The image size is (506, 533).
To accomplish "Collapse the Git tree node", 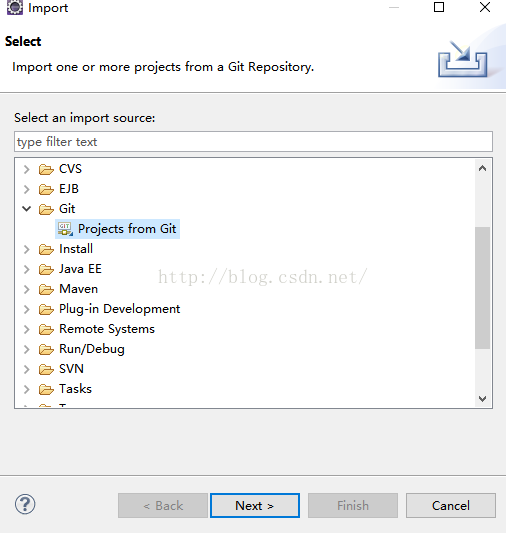I will click(27, 208).
